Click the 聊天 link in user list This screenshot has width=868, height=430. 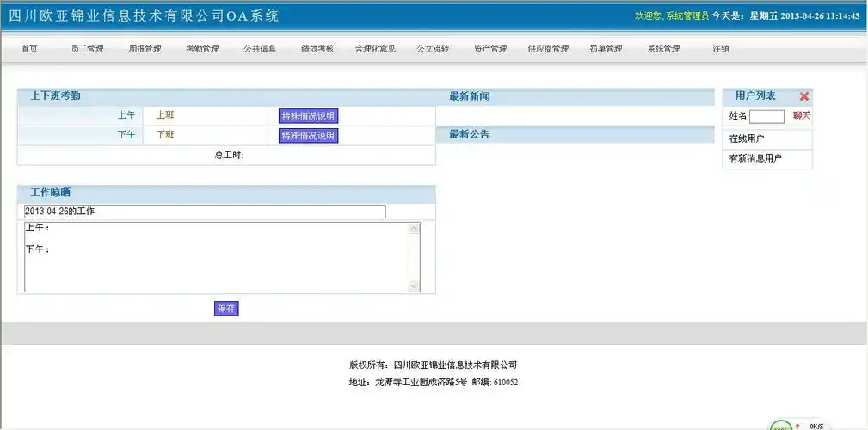pyautogui.click(x=801, y=115)
